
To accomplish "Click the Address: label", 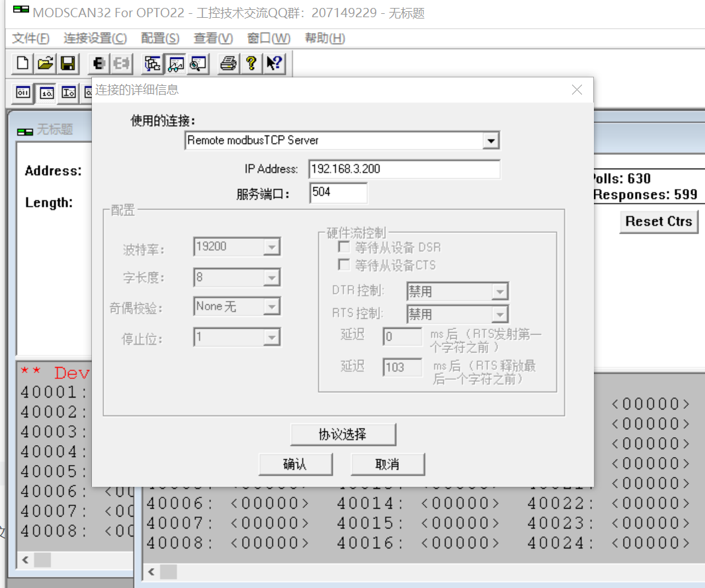I will (54, 171).
